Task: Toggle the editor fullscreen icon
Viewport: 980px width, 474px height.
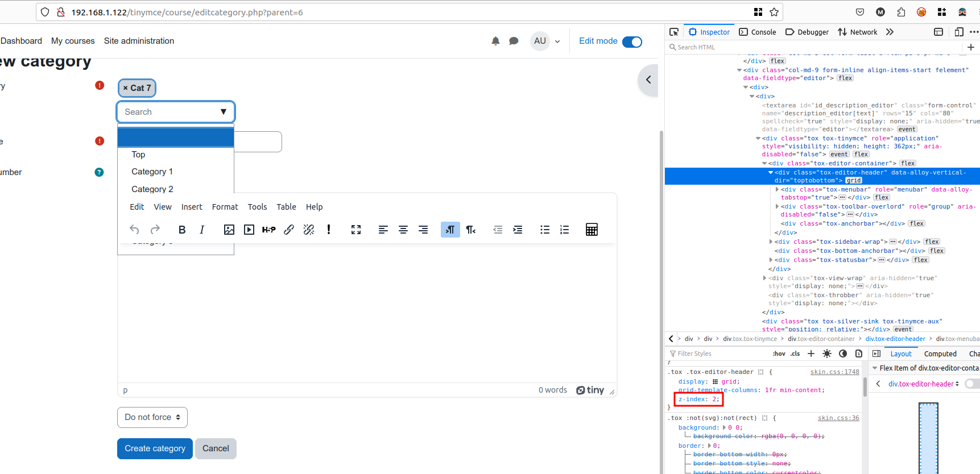Action: coord(356,230)
